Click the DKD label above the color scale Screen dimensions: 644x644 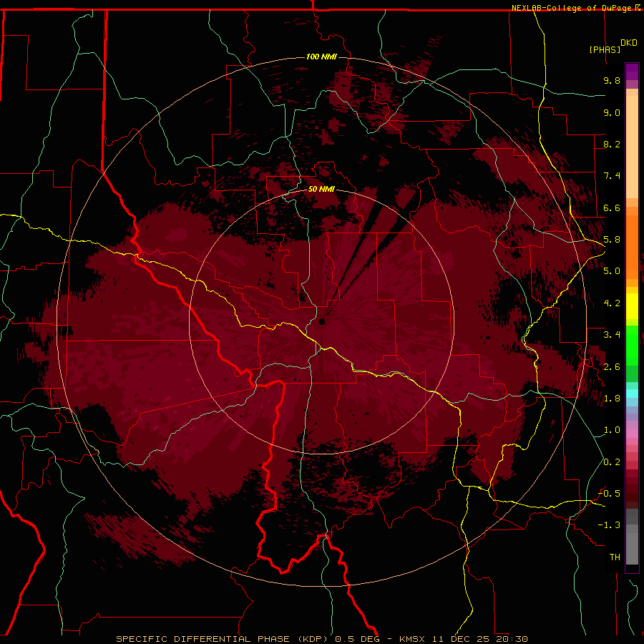pos(629,43)
